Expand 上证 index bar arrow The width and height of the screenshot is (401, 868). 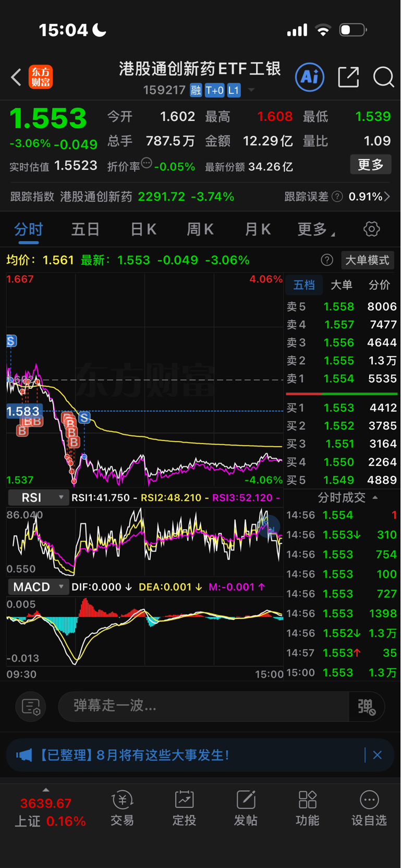[x=46, y=790]
